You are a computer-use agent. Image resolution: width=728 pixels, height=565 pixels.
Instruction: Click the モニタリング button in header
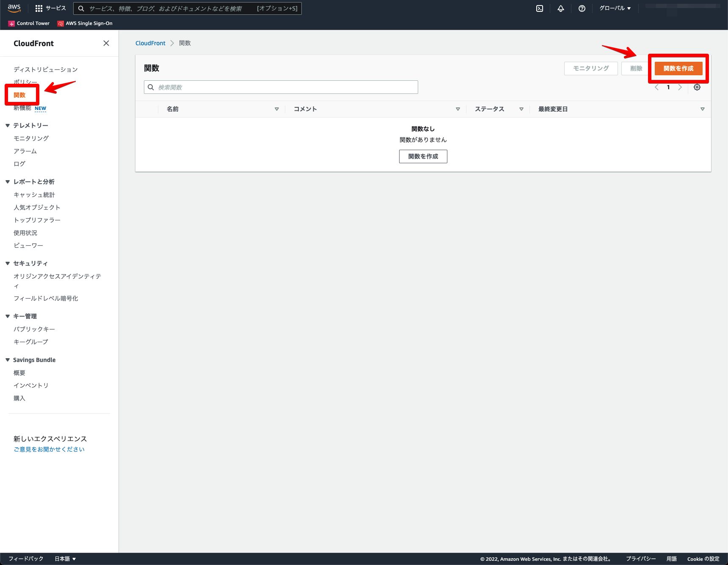click(591, 69)
